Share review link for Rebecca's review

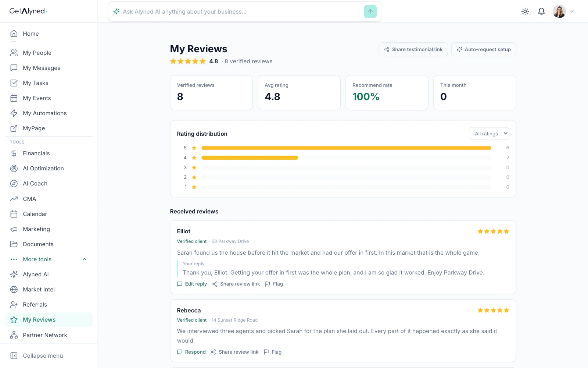pos(234,352)
